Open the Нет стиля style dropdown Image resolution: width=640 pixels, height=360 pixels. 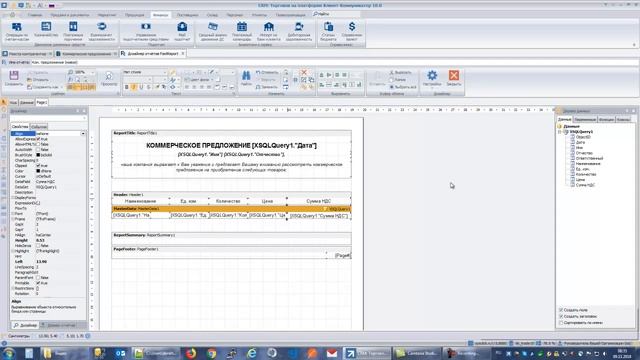click(x=165, y=72)
